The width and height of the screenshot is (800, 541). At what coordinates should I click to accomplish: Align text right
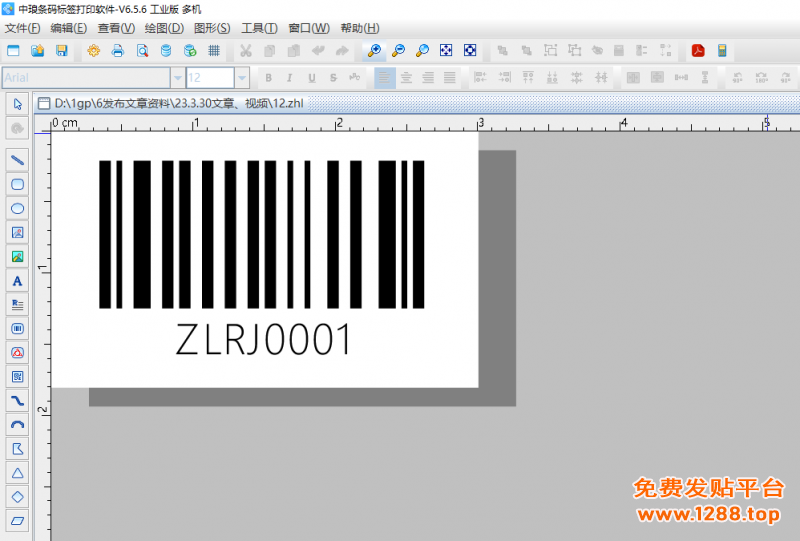[x=428, y=78]
